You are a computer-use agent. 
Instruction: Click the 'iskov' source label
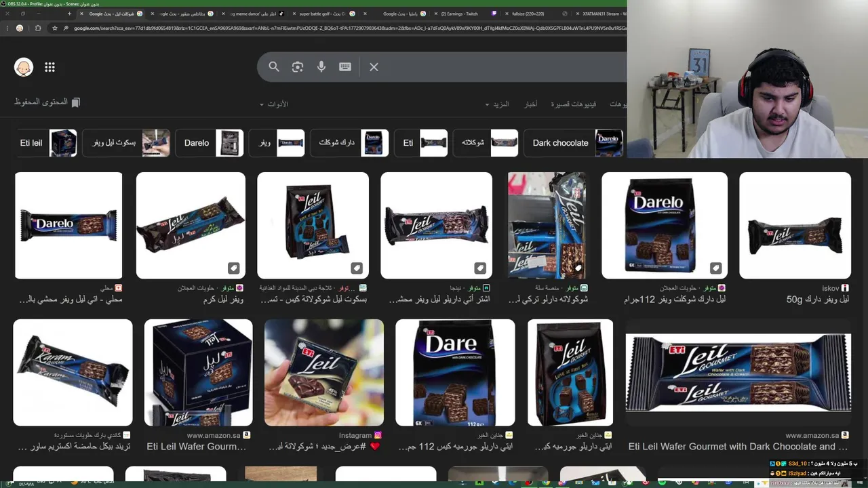point(831,288)
